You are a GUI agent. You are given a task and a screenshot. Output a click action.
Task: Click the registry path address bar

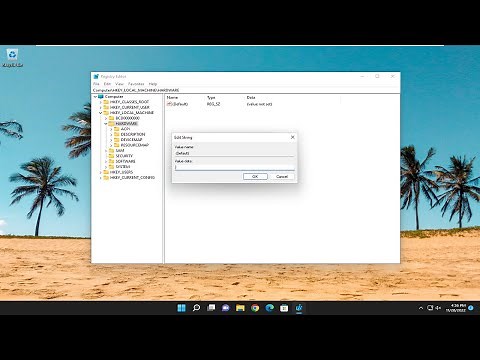click(x=245, y=90)
